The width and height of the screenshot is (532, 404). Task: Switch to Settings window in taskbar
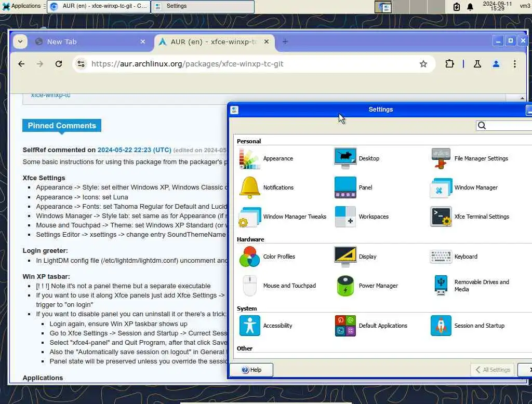tap(203, 6)
